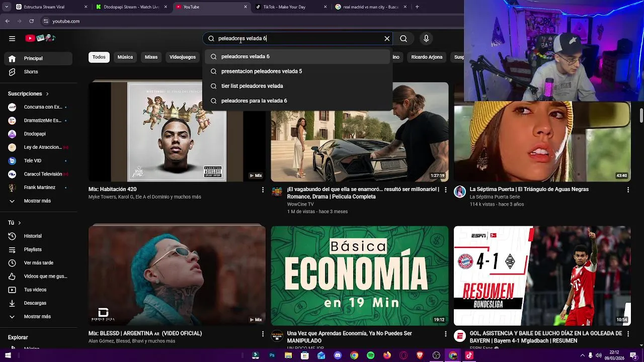Open OBS Studio from the taskbar
The height and width of the screenshot is (362, 644).
437,355
